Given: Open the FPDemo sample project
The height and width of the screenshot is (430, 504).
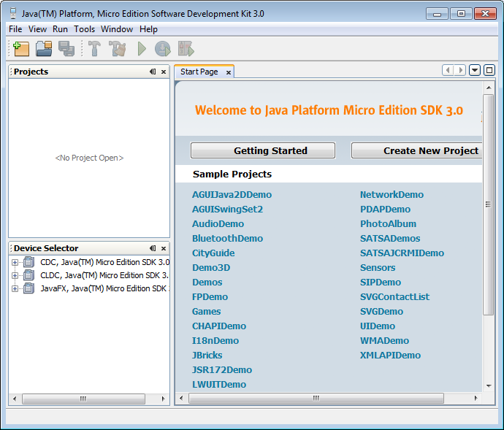Looking at the screenshot, I should [x=210, y=297].
